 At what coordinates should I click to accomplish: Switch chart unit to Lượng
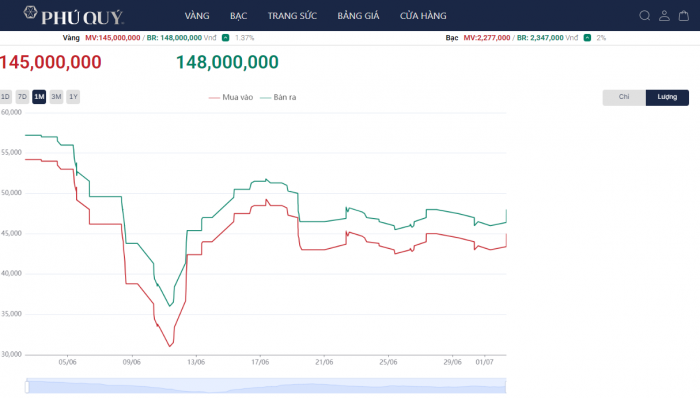pos(667,97)
